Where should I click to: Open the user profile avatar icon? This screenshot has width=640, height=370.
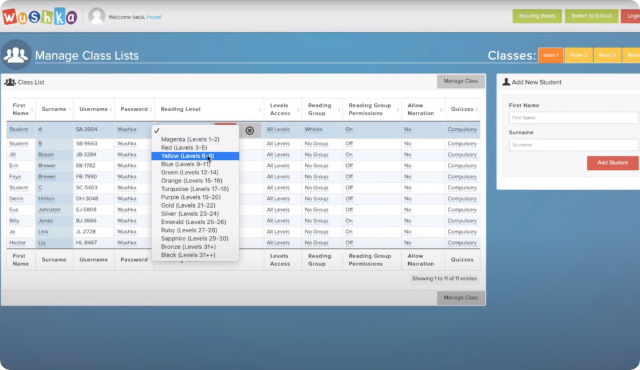97,16
